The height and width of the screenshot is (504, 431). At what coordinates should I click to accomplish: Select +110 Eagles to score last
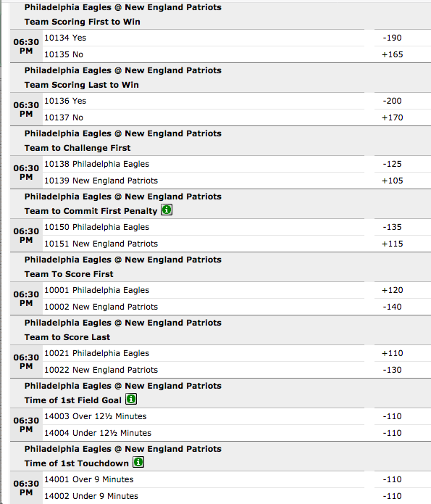392,353
